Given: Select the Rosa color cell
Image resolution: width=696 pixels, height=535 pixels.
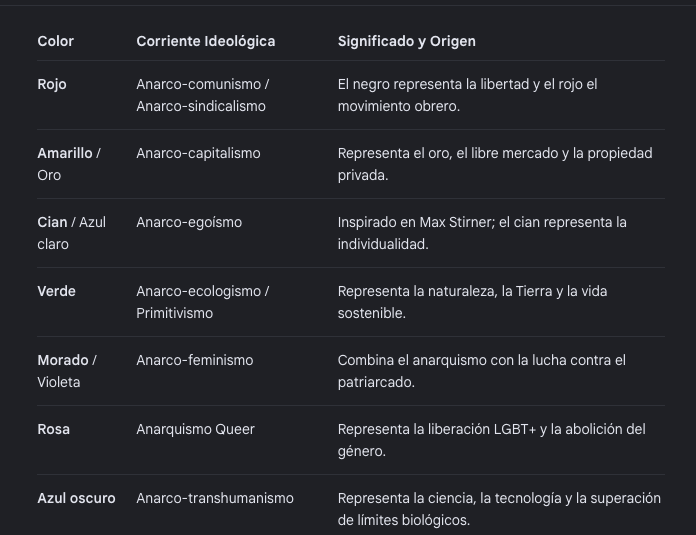Looking at the screenshot, I should [53, 429].
